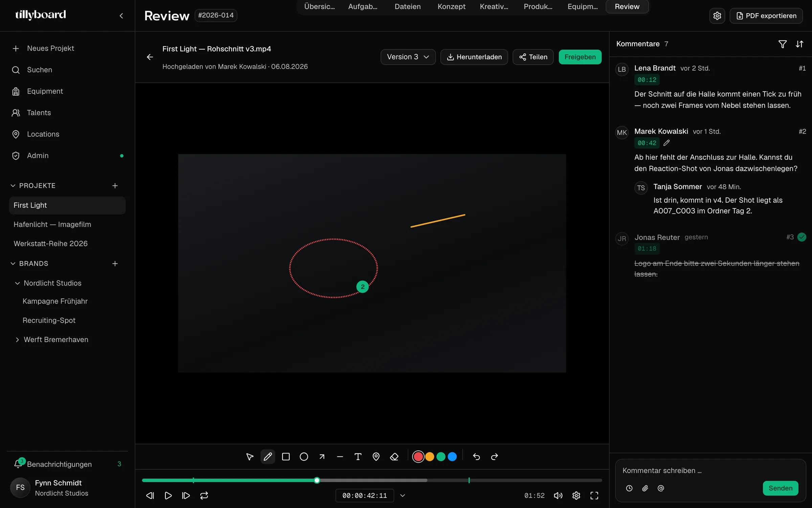Viewport: 812px width, 508px height.
Task: Collapse the Nordlicht Studios brand
Action: [x=17, y=283]
